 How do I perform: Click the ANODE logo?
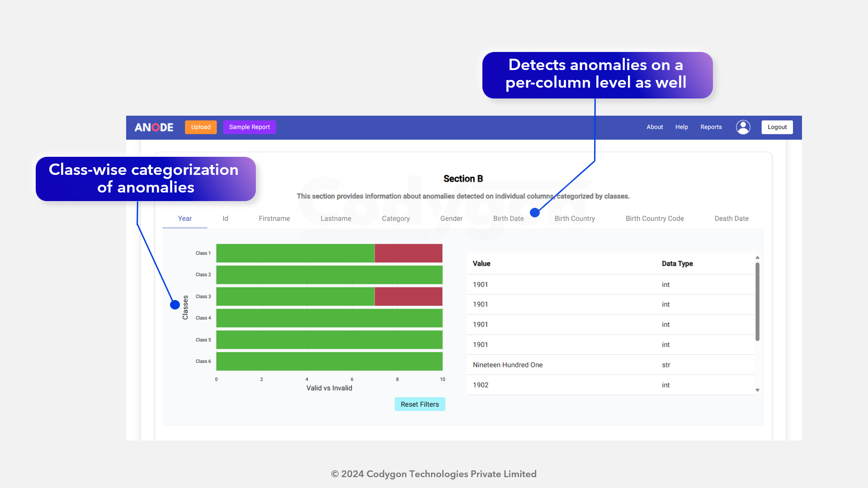(x=154, y=127)
